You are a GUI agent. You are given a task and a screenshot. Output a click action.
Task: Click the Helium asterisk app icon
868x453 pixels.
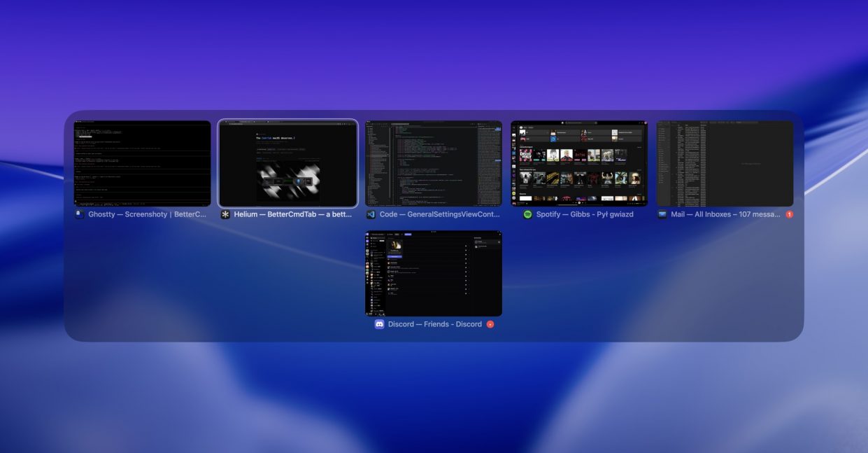[225, 214]
